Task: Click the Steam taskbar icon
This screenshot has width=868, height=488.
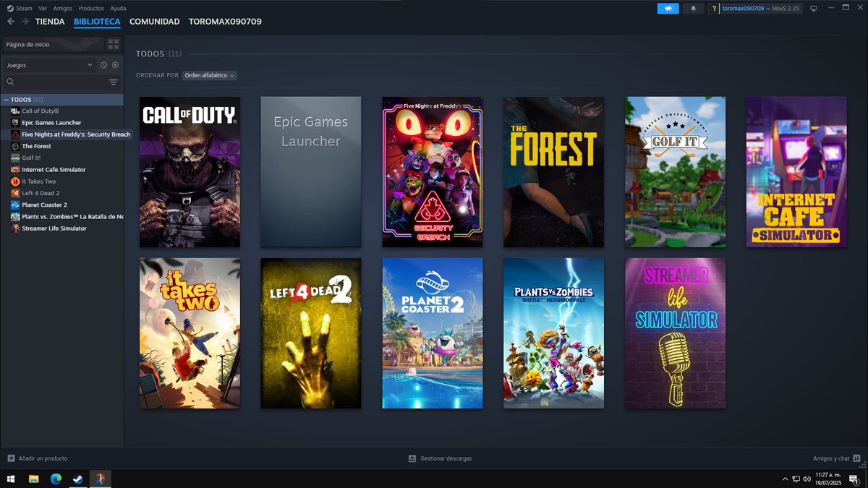Action: pyautogui.click(x=77, y=479)
